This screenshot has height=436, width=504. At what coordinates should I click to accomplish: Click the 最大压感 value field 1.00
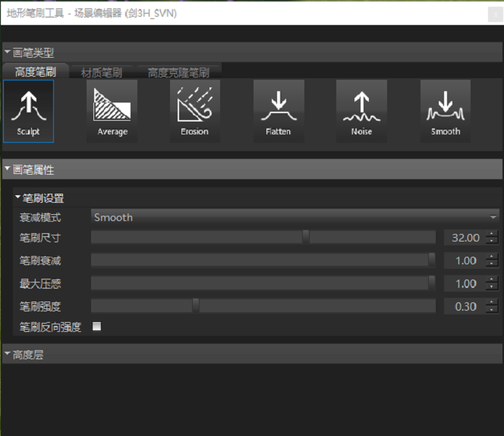tap(465, 283)
